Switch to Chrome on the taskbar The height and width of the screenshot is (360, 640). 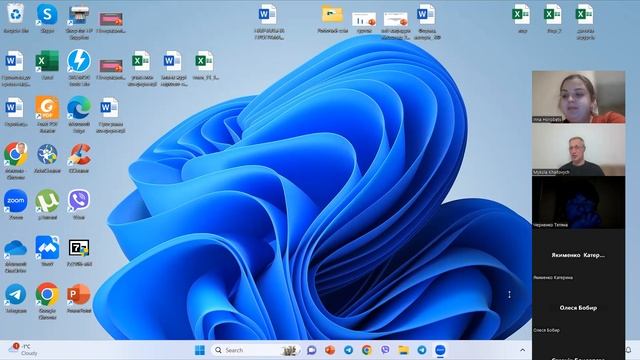[x=367, y=350]
